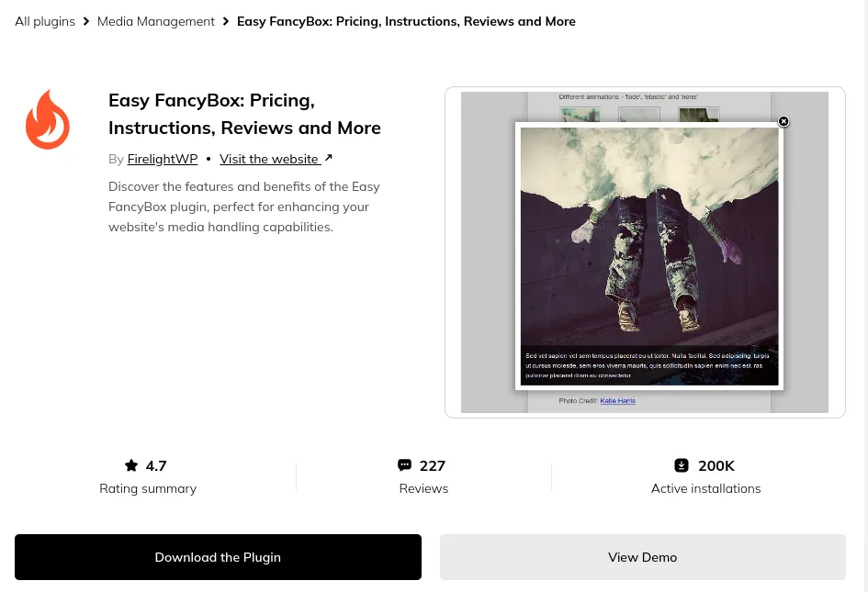Click the 4.7 Rating summary
This screenshot has height=592, width=868.
pyautogui.click(x=148, y=476)
